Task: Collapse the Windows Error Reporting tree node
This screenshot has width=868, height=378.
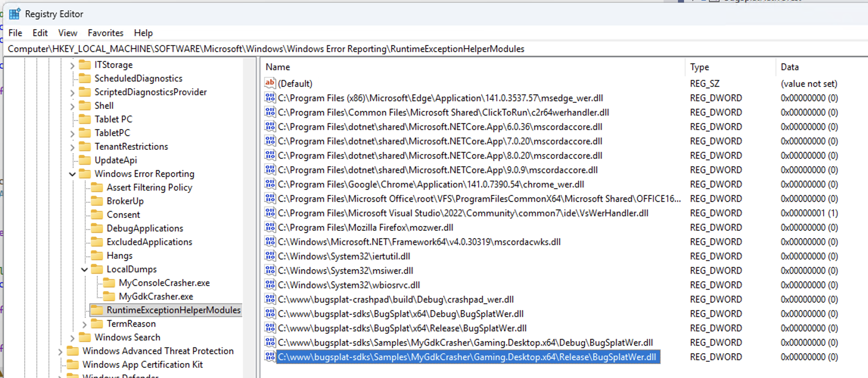Action: [x=72, y=174]
